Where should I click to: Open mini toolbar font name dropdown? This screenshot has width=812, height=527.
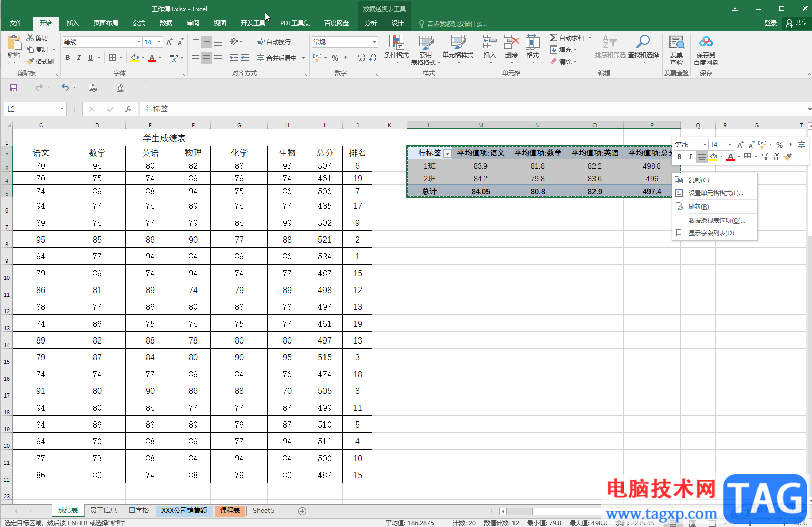(x=705, y=145)
